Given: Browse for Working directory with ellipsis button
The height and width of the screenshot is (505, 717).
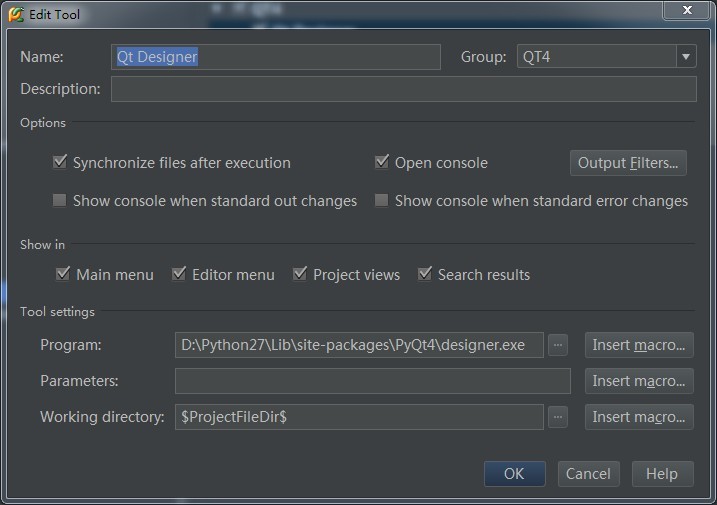Looking at the screenshot, I should click(x=558, y=417).
